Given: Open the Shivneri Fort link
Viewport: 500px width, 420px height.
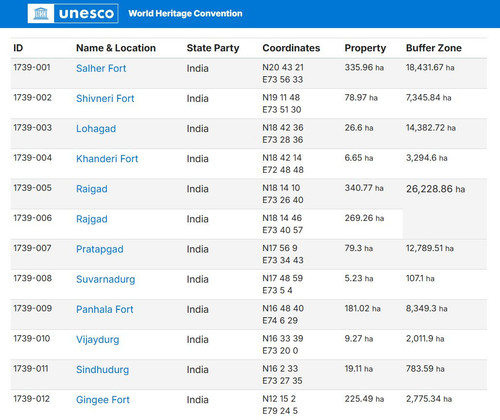Looking at the screenshot, I should click(x=105, y=98).
